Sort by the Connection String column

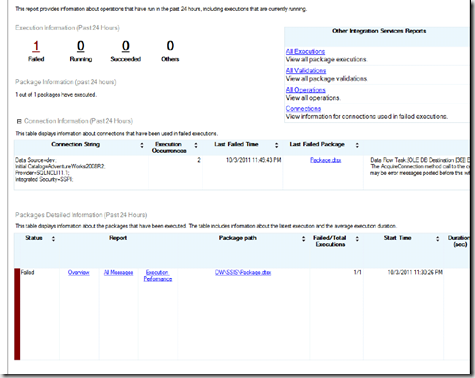coord(142,145)
